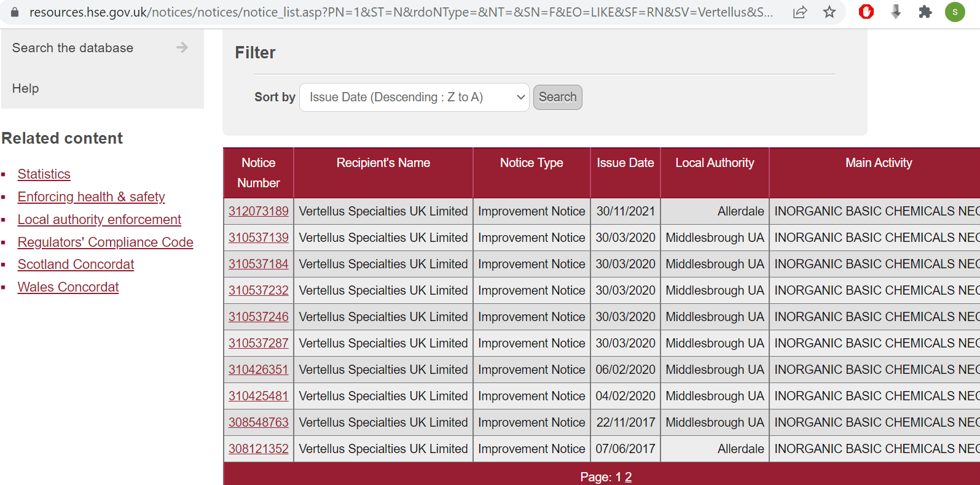Click Middlesbrough UA in the 310426351 row
Image resolution: width=980 pixels, height=485 pixels.
click(715, 370)
